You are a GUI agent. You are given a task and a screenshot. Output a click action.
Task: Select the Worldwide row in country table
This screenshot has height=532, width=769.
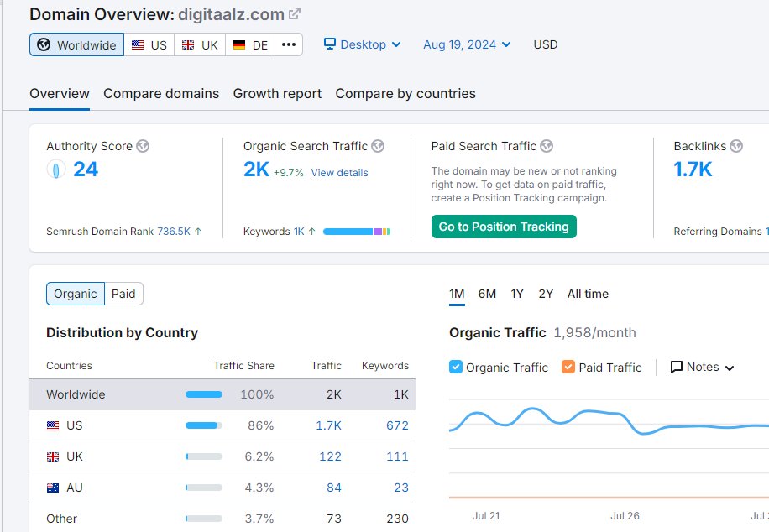222,394
